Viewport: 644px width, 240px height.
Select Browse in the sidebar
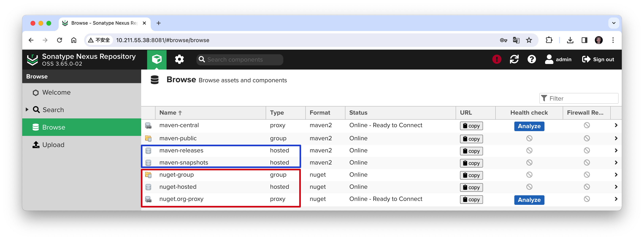(81, 127)
